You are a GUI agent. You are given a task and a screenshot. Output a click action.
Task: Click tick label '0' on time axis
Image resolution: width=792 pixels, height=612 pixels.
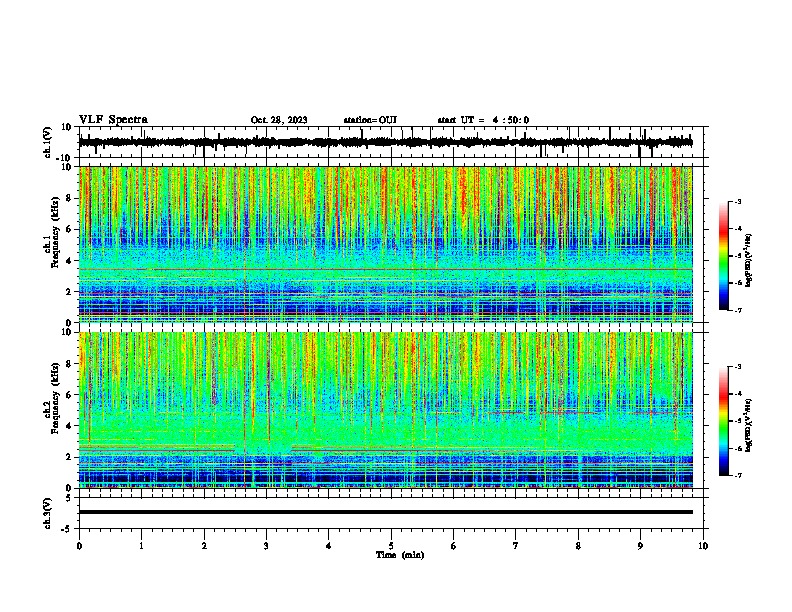79,546
